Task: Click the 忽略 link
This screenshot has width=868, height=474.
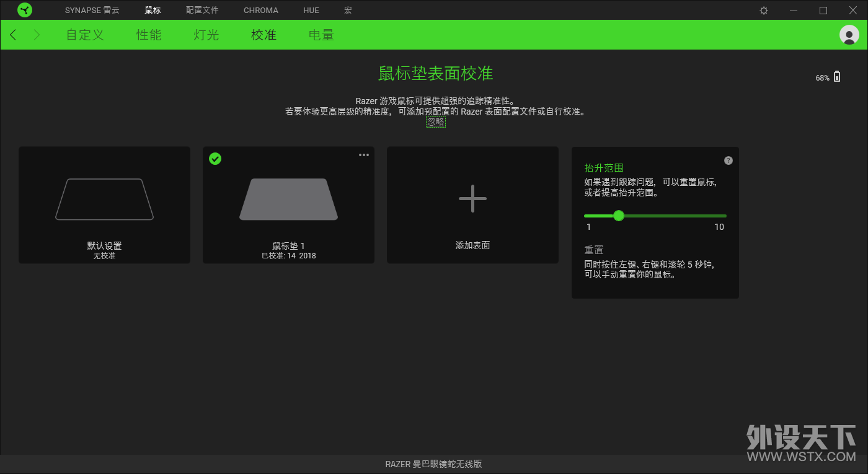Action: (x=436, y=122)
